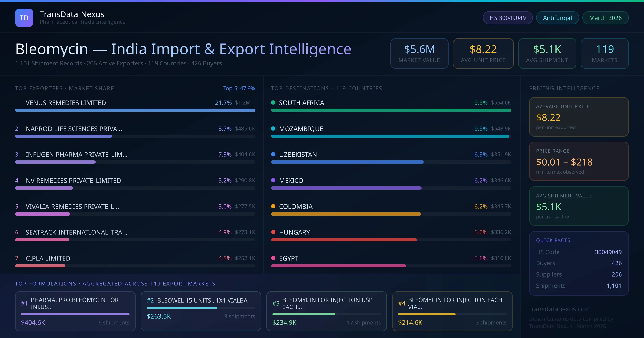Click the Price Range pricing card
This screenshot has width=644, height=338.
point(579,161)
